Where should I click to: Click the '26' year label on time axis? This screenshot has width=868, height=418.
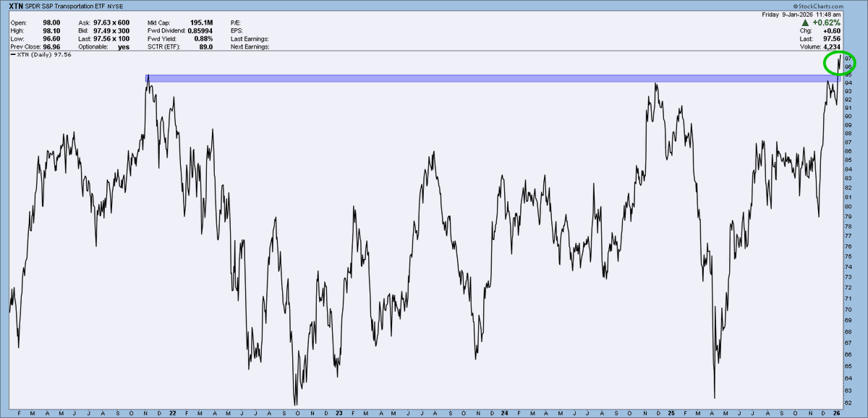[837, 414]
